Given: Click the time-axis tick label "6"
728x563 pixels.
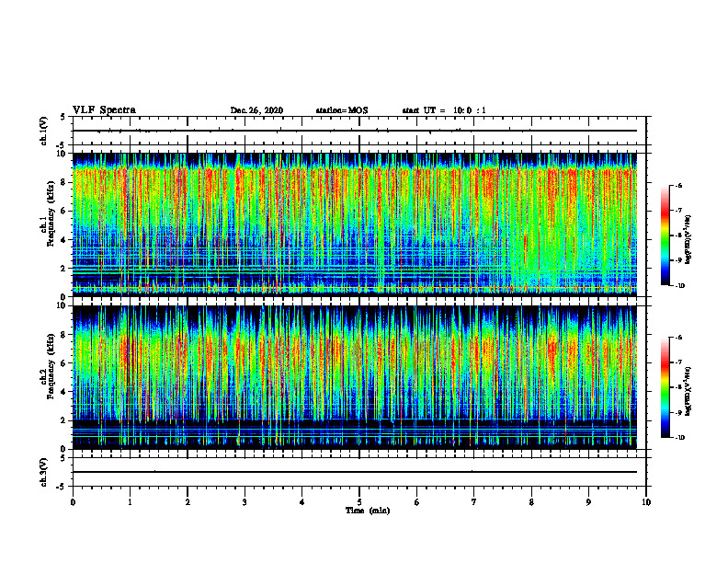Looking at the screenshot, I should (x=417, y=502).
